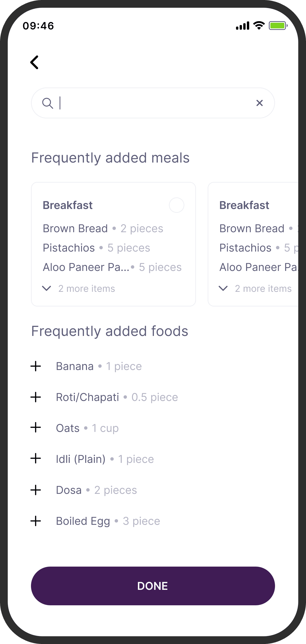
Task: Focus the food search input field
Action: pos(155,103)
